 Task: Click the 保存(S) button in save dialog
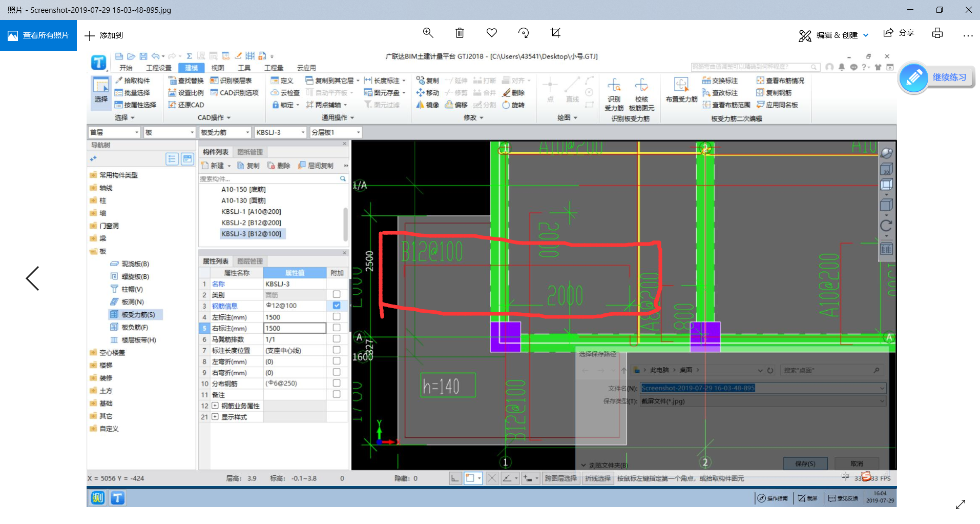805,463
